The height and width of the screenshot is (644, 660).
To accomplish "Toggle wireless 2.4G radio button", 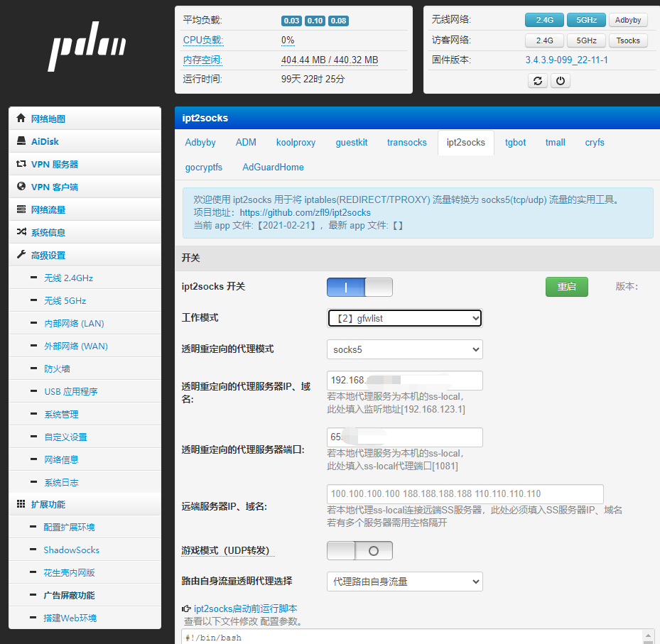I will click(x=544, y=20).
